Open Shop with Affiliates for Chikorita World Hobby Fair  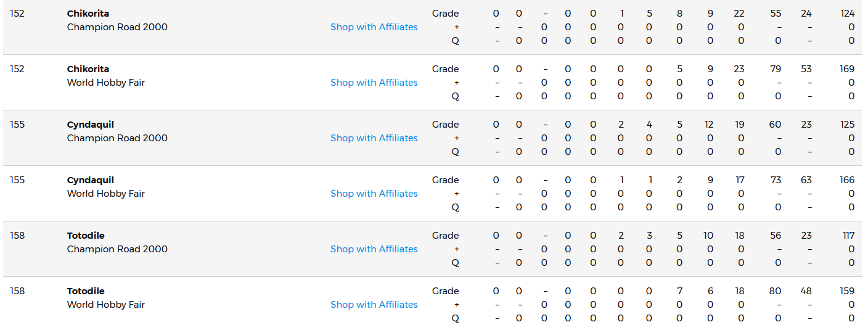(374, 83)
